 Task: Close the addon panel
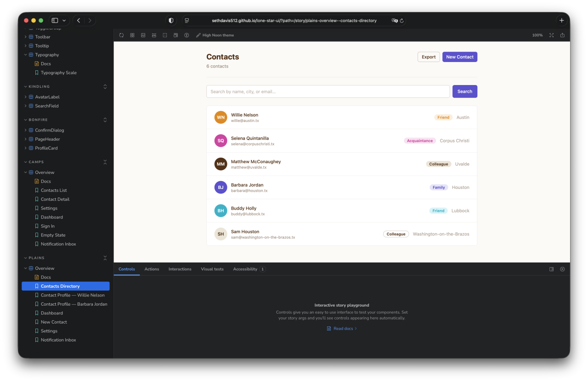pos(562,269)
